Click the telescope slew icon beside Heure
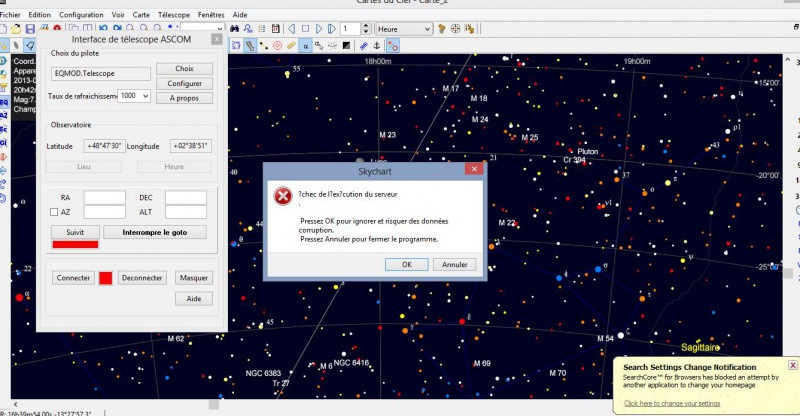Viewport: 800px width, 416px height. (x=442, y=29)
